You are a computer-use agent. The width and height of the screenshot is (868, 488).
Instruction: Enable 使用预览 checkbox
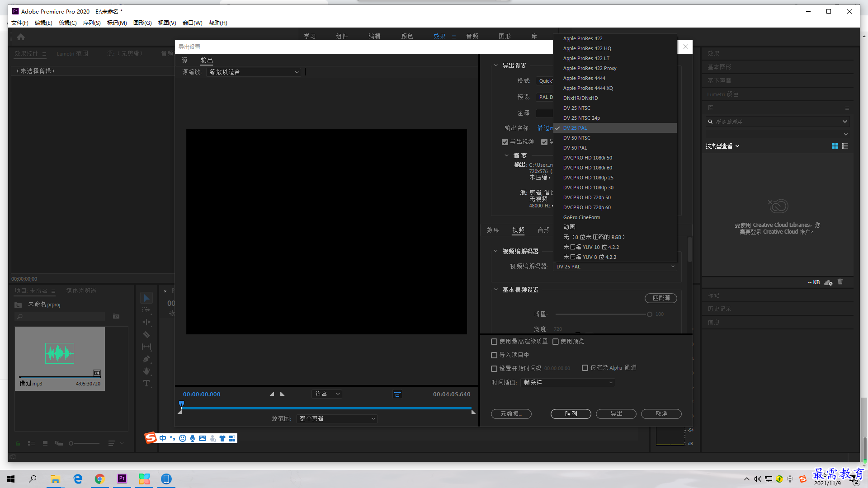556,342
